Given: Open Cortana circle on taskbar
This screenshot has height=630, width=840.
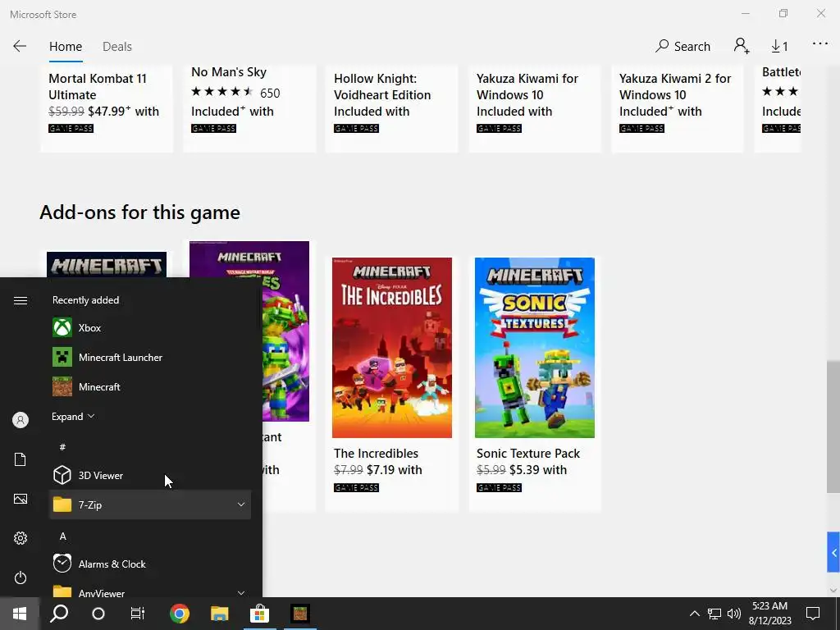Looking at the screenshot, I should click(98, 614).
